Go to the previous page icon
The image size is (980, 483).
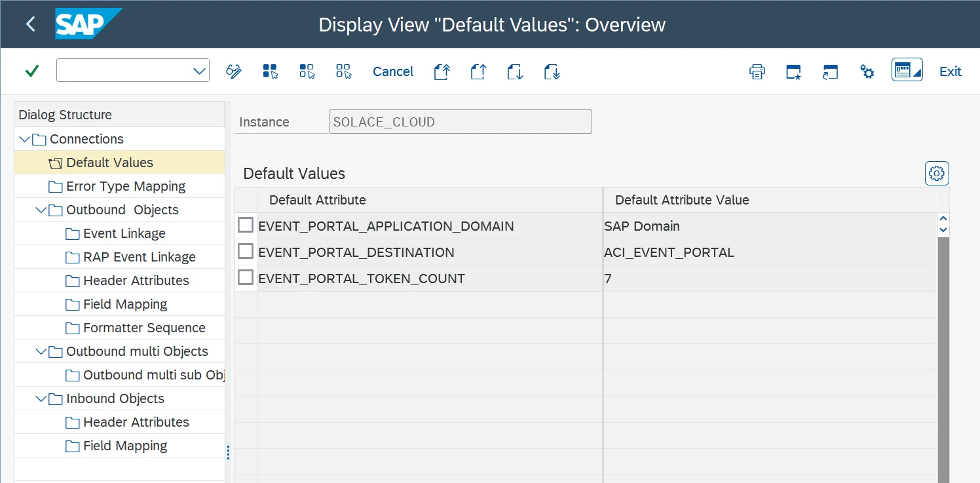coord(479,71)
